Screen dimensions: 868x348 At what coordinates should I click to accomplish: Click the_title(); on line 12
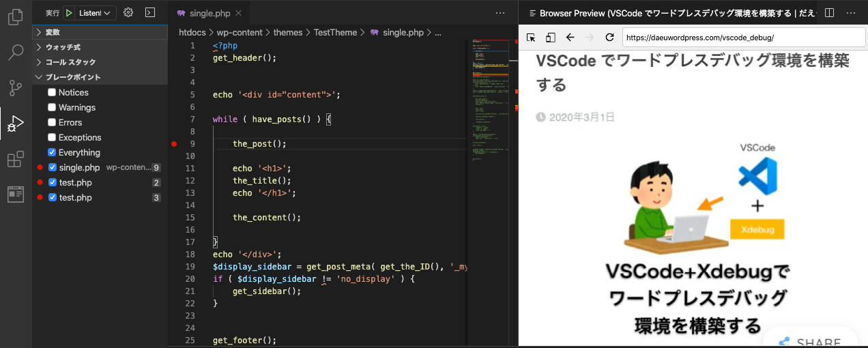pos(262,181)
